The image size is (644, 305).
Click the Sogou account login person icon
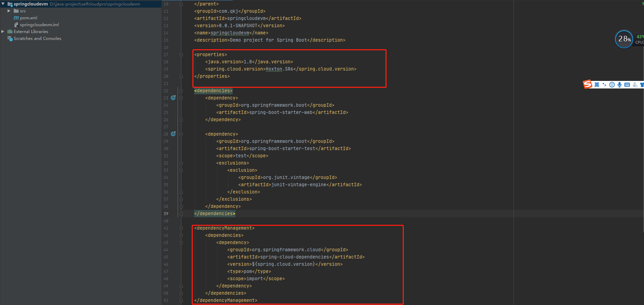pyautogui.click(x=635, y=85)
